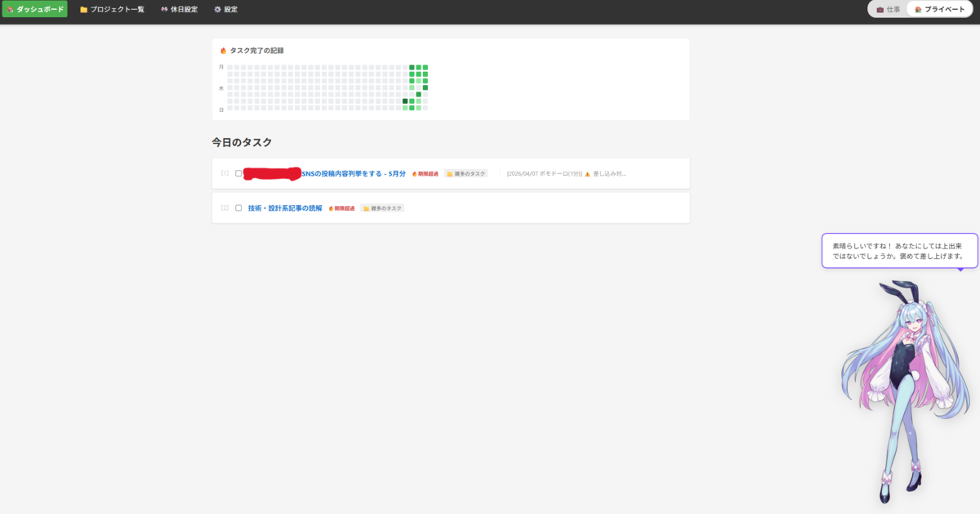Click 期限超過 flame badge on 技術・設計系記事 task
Viewport: 980px width, 514px height.
point(342,208)
